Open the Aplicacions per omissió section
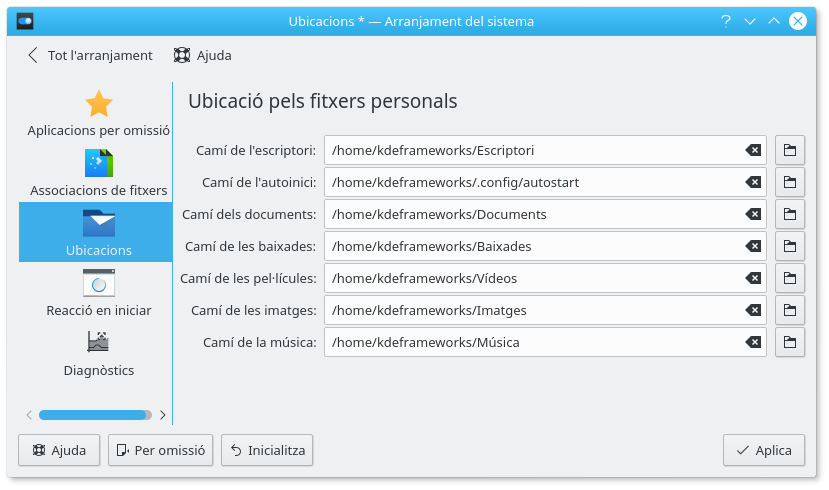This screenshot has height=490, width=829. (x=98, y=113)
